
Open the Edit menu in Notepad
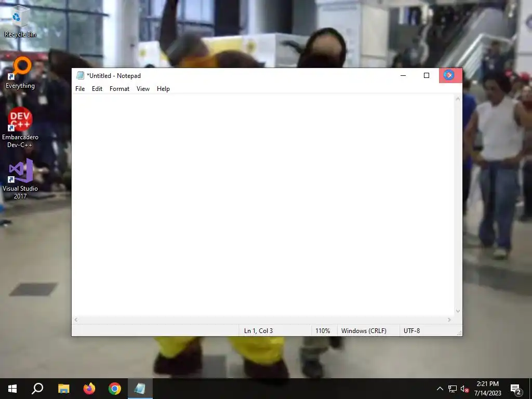pyautogui.click(x=97, y=88)
